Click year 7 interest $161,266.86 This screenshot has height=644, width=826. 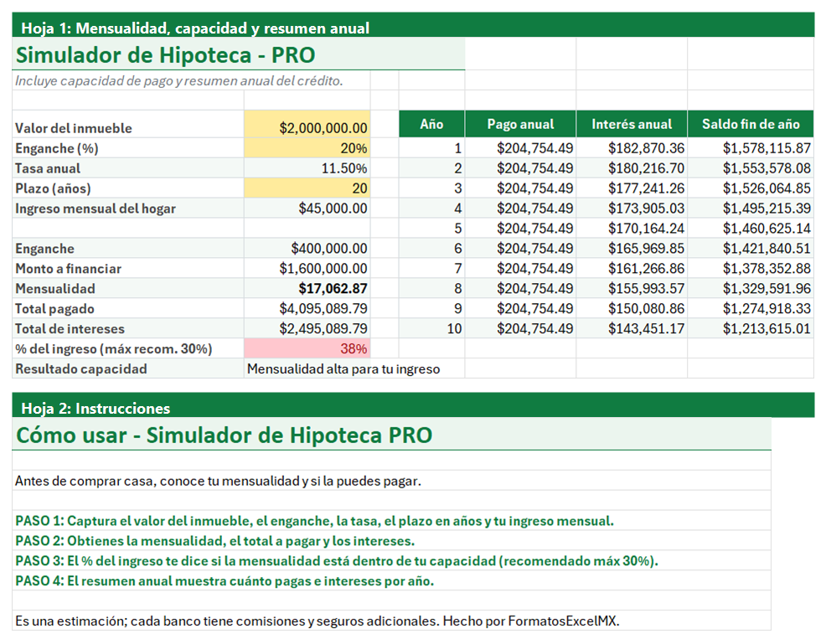point(632,269)
